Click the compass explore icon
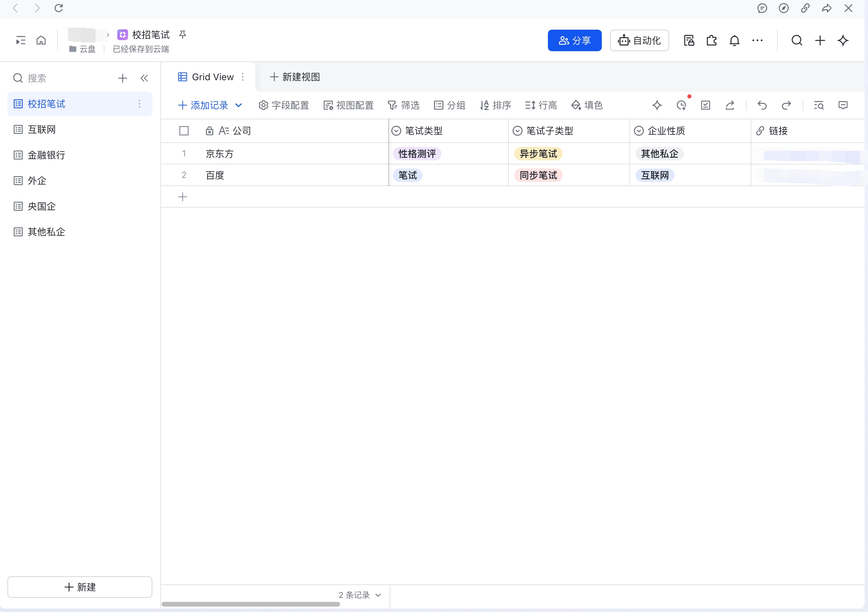Viewport: 868px width, 612px height. click(784, 8)
